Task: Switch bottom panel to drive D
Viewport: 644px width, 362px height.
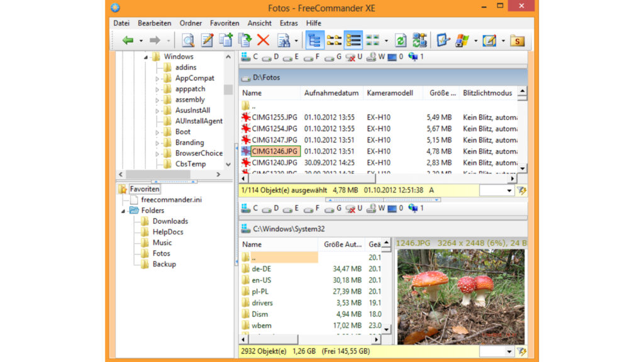Action: pos(270,209)
